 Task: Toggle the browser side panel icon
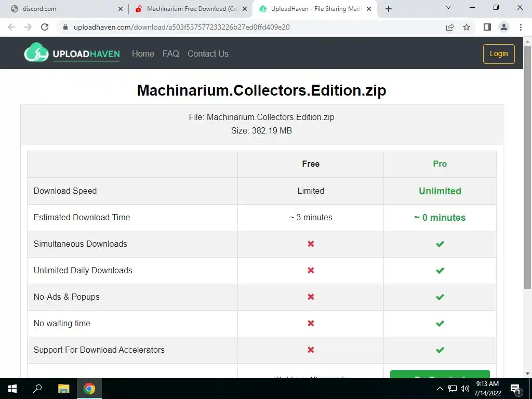pyautogui.click(x=487, y=27)
